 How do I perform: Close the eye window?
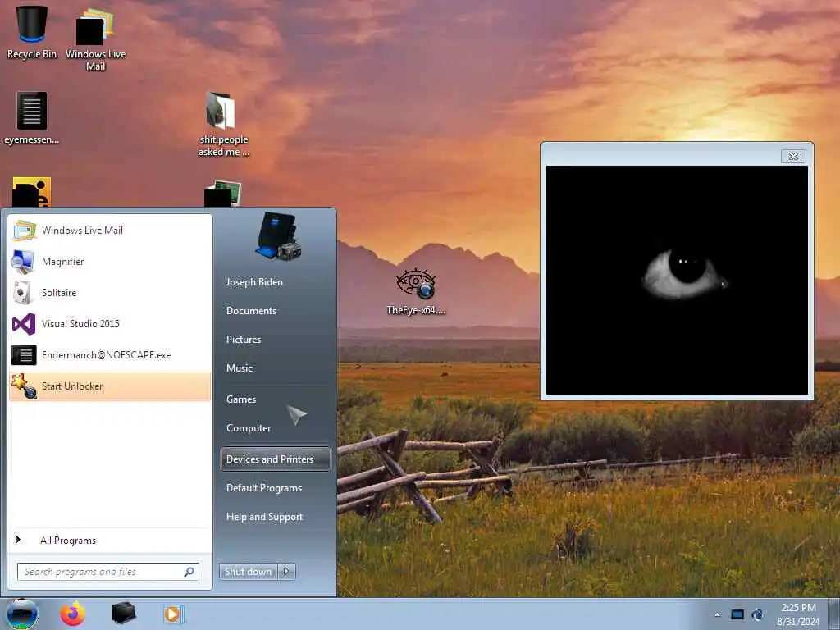[793, 156]
